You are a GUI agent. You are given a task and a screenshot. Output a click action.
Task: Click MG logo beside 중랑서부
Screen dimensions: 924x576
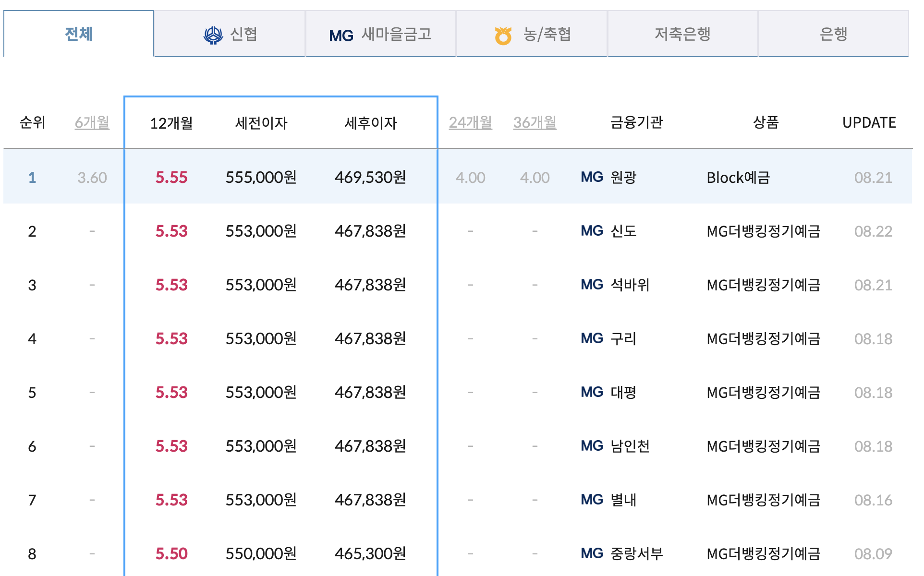click(591, 553)
